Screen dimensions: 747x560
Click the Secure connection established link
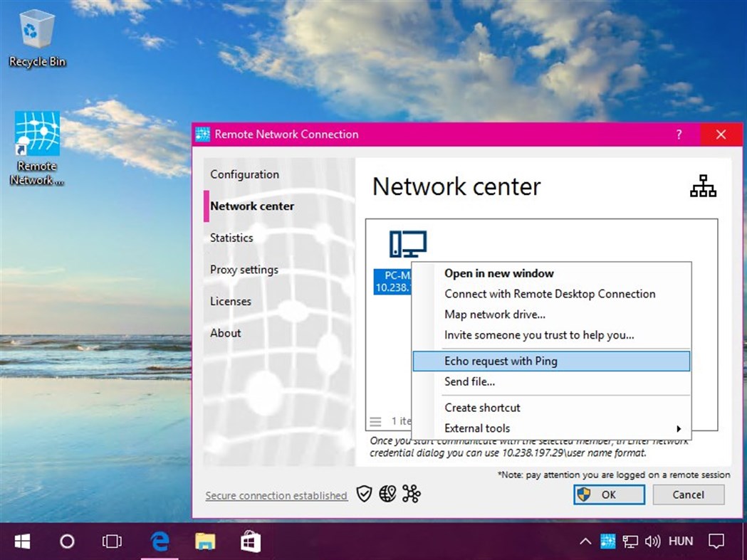(x=276, y=495)
